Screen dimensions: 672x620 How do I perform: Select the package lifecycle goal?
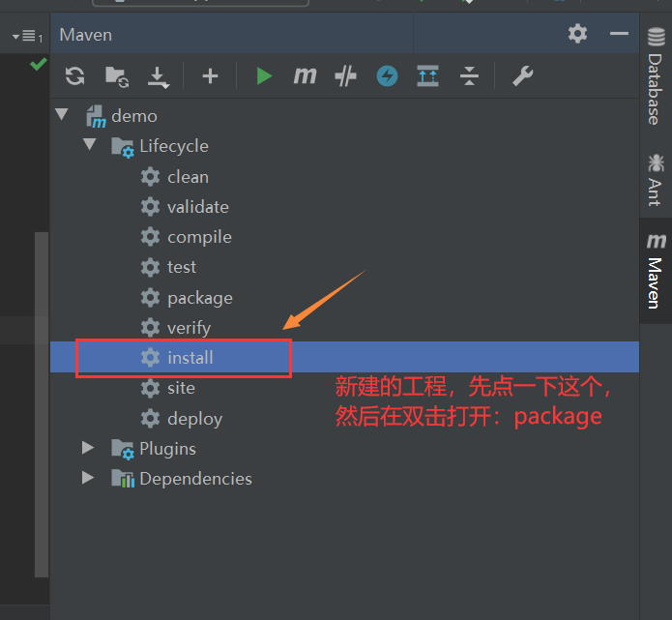click(x=344, y=298)
